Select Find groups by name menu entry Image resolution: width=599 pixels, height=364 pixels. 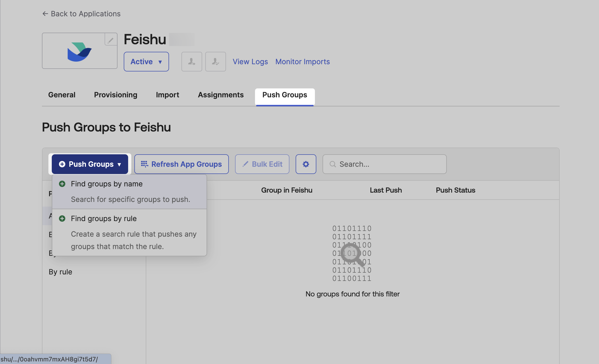tap(107, 184)
